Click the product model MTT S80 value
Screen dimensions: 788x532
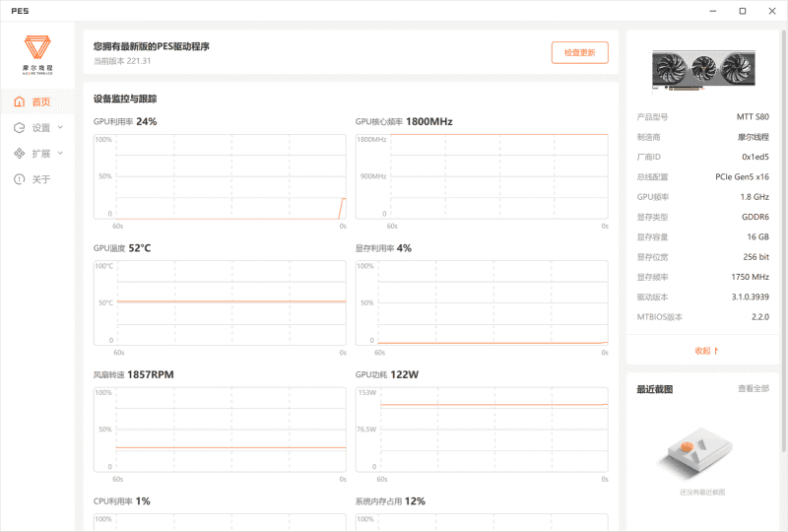point(753,116)
